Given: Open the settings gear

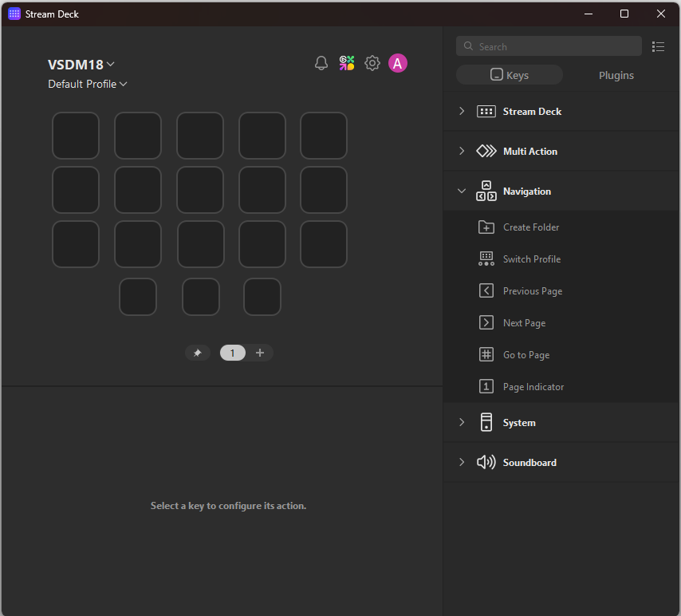Looking at the screenshot, I should (x=372, y=64).
